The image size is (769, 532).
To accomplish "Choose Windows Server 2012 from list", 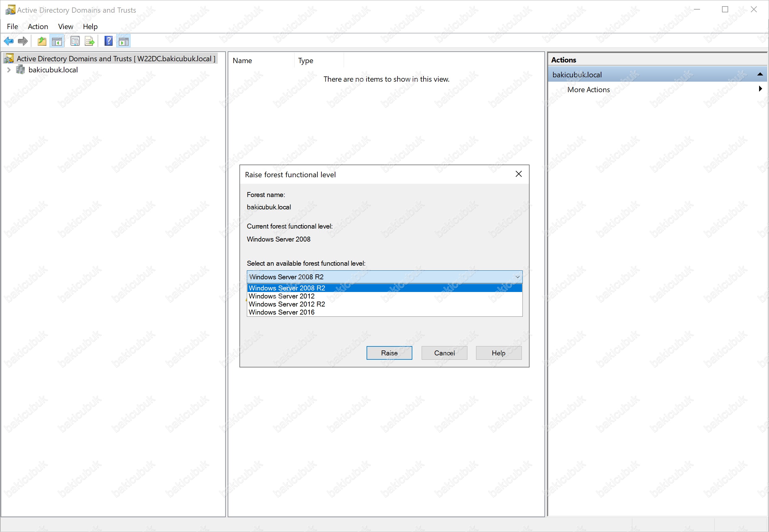I will [384, 296].
